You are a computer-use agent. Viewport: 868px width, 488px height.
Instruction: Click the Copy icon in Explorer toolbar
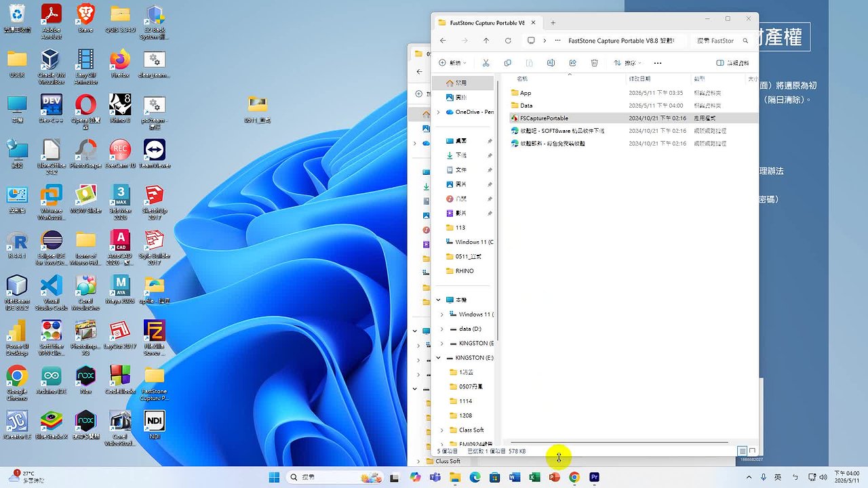click(x=508, y=63)
